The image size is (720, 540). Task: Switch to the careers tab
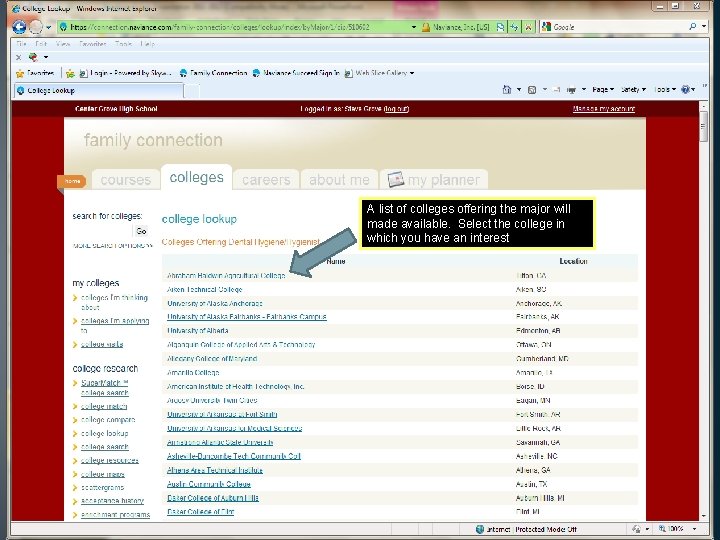266,180
